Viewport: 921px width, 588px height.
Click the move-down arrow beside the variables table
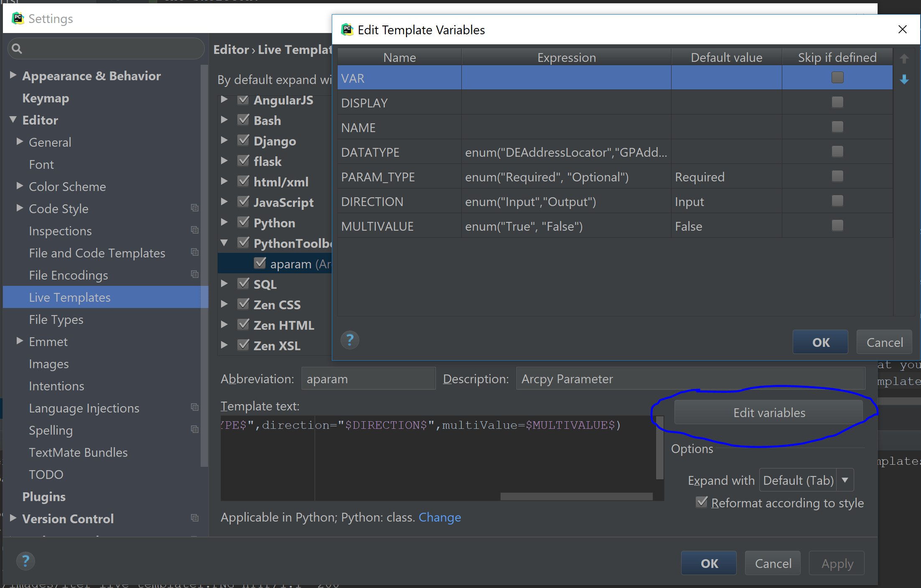tap(904, 80)
